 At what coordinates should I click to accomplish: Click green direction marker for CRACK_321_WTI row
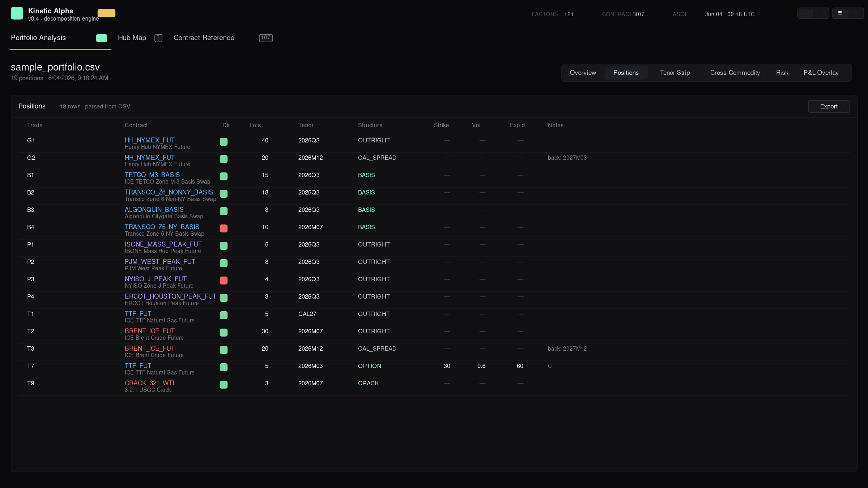point(224,385)
